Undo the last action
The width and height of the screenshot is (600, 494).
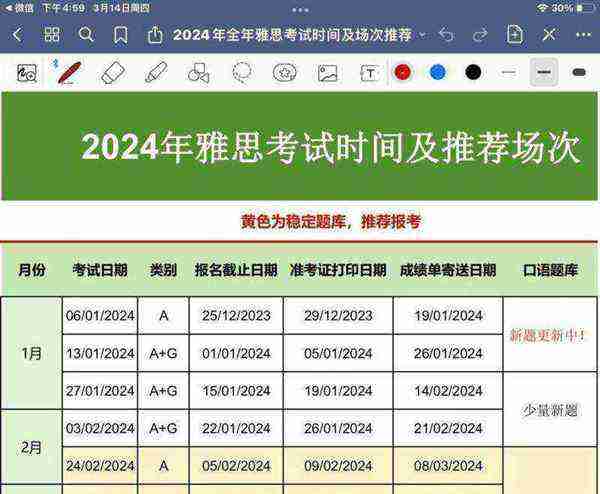tap(446, 35)
